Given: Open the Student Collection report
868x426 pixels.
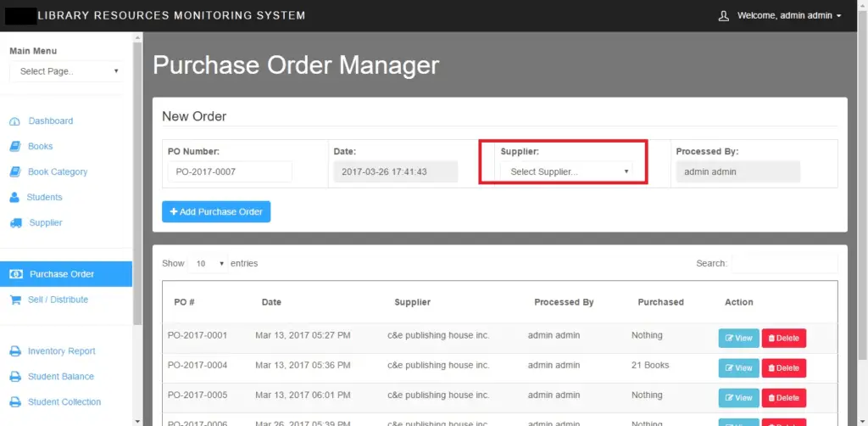Looking at the screenshot, I should point(64,402).
